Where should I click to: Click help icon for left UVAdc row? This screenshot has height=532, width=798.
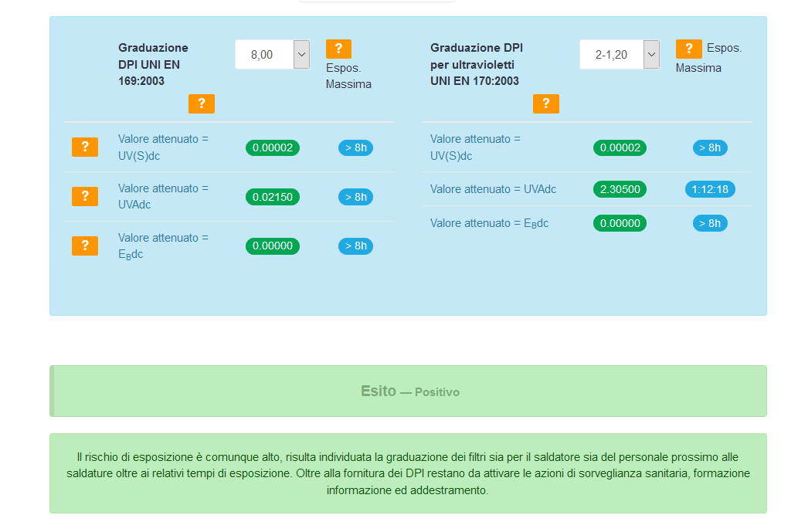(x=85, y=196)
